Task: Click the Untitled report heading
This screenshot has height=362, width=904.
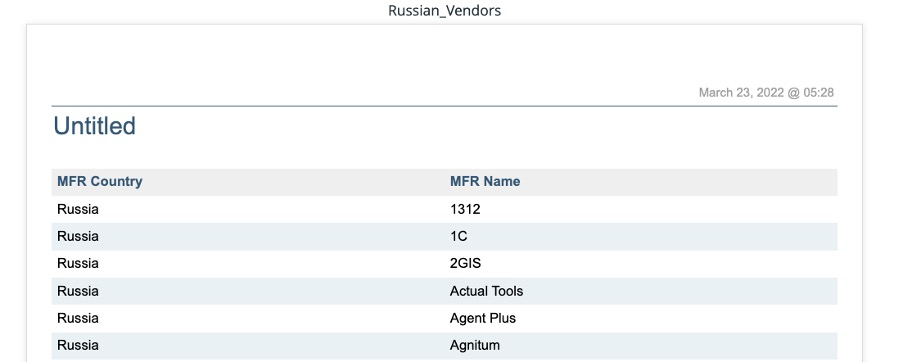Action: (95, 126)
